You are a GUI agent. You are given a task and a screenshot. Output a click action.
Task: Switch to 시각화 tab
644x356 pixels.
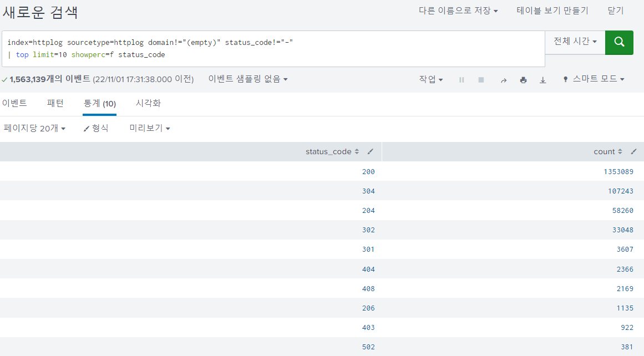pos(148,104)
